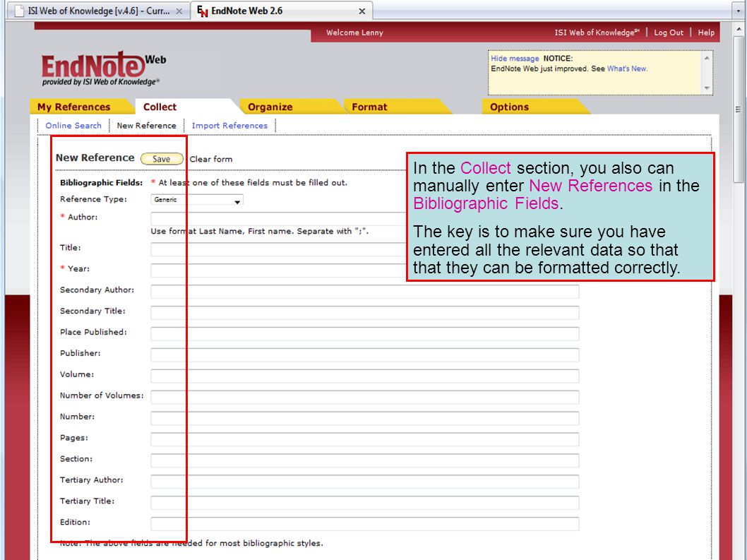Focus the Edition input field

pos(365,524)
